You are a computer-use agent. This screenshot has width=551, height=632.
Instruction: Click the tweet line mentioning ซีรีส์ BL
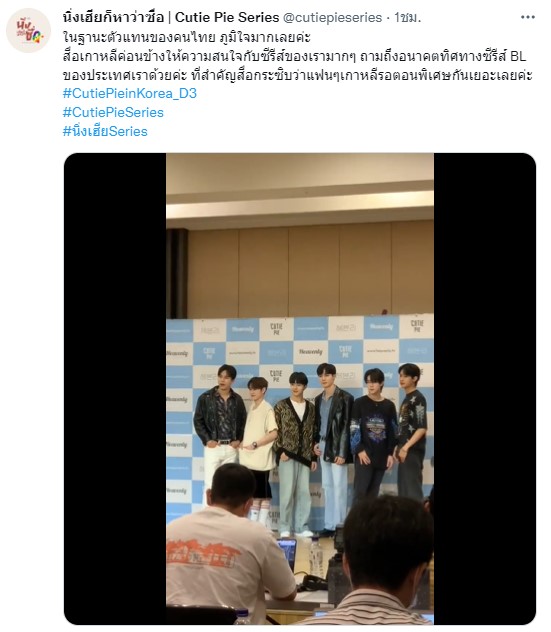(295, 56)
